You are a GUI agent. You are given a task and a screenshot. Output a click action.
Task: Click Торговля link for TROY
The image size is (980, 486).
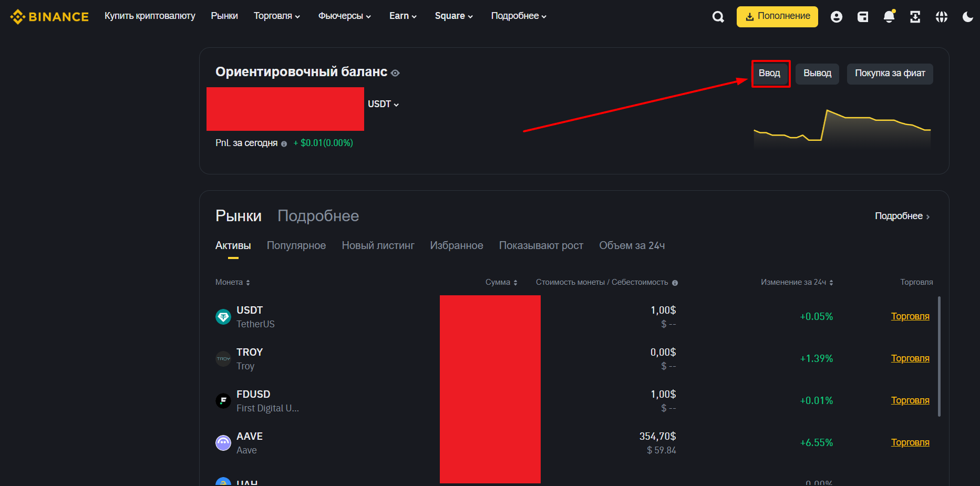click(910, 358)
